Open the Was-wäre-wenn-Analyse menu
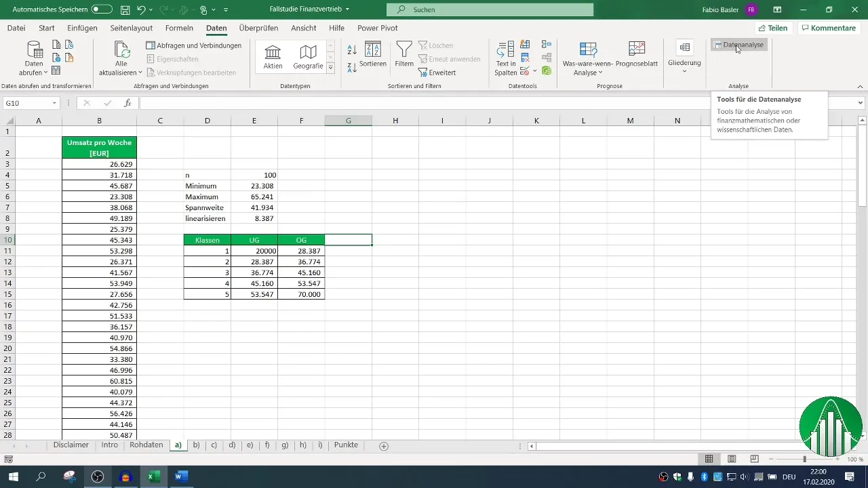This screenshot has width=868, height=488. tap(588, 58)
